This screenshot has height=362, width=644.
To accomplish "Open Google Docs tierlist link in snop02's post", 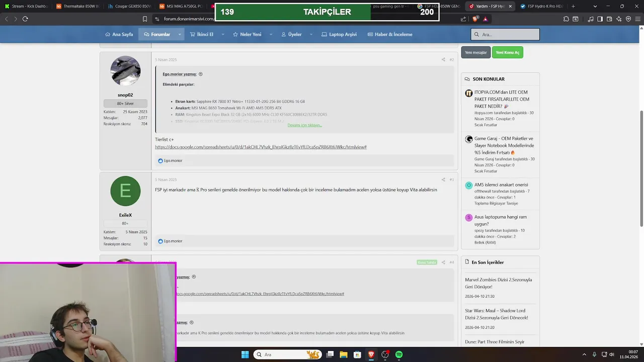I will click(x=261, y=147).
